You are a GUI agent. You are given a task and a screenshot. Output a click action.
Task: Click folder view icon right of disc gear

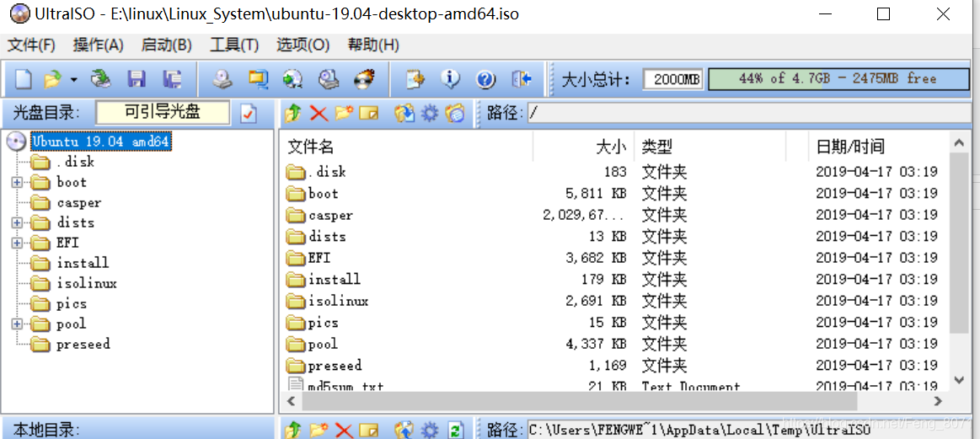pyautogui.click(x=455, y=113)
